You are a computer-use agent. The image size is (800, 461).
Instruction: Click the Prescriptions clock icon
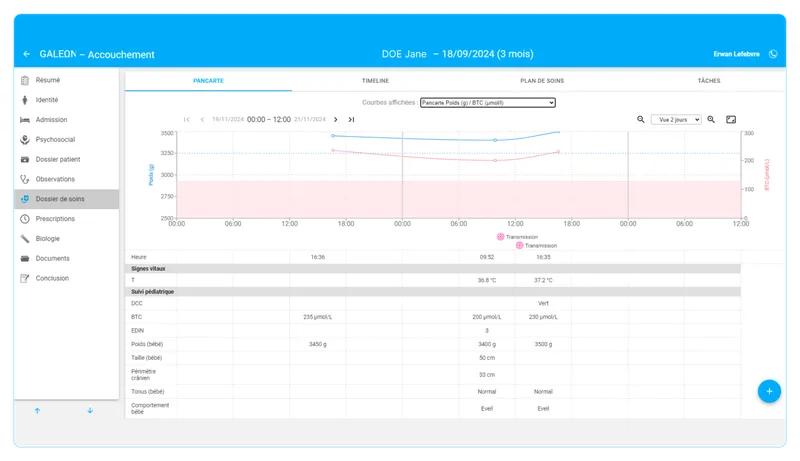click(x=24, y=219)
